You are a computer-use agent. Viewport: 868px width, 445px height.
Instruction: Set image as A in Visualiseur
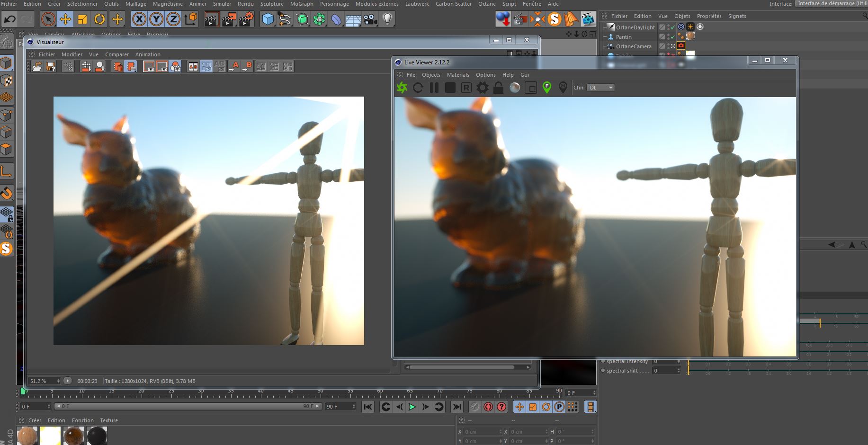(234, 67)
